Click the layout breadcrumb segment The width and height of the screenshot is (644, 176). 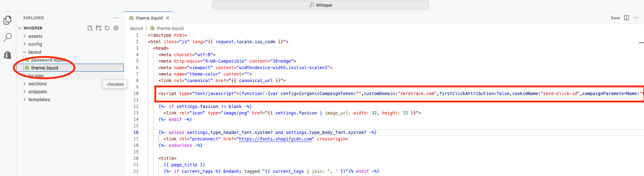[x=136, y=28]
